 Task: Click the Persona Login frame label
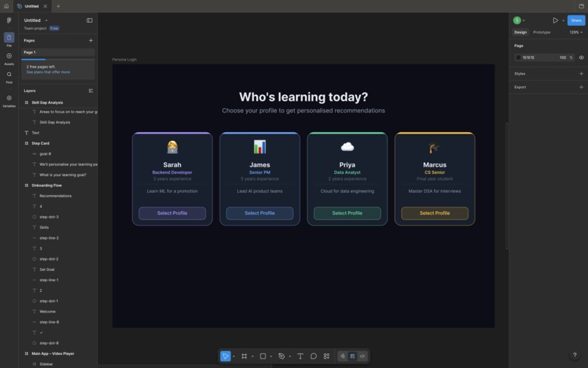[124, 59]
